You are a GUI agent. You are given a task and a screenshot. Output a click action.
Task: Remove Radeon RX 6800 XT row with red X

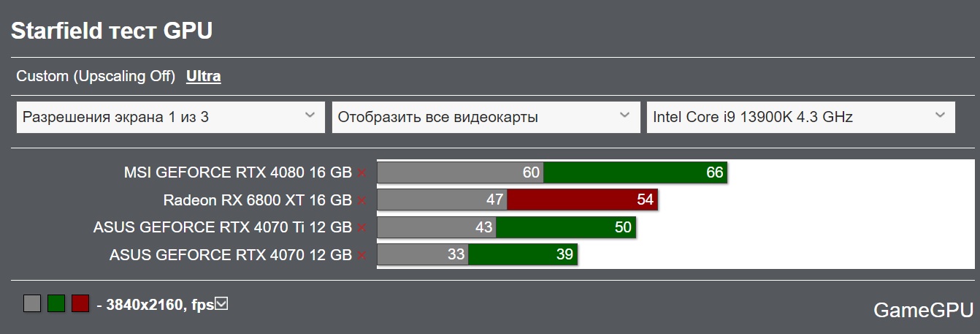[x=361, y=200]
